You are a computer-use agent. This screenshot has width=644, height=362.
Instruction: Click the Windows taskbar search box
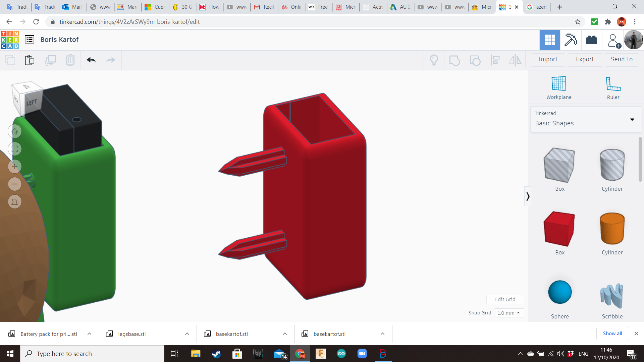pyautogui.click(x=92, y=354)
